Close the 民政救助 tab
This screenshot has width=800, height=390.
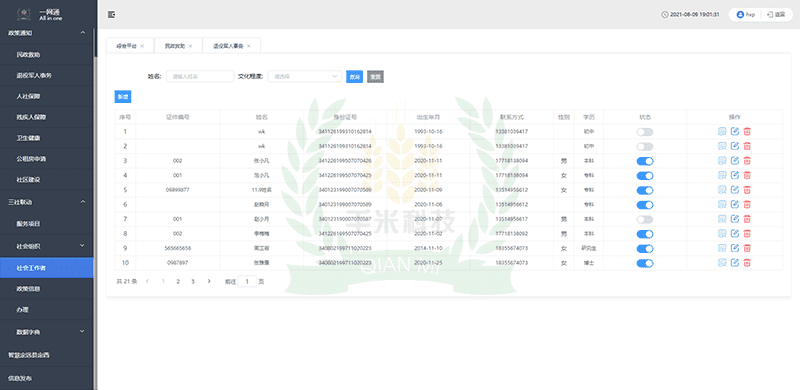[x=190, y=46]
